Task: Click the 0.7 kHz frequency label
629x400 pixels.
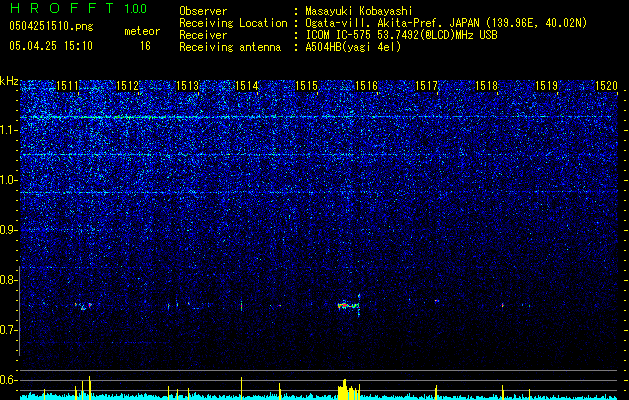Action: (x=9, y=330)
